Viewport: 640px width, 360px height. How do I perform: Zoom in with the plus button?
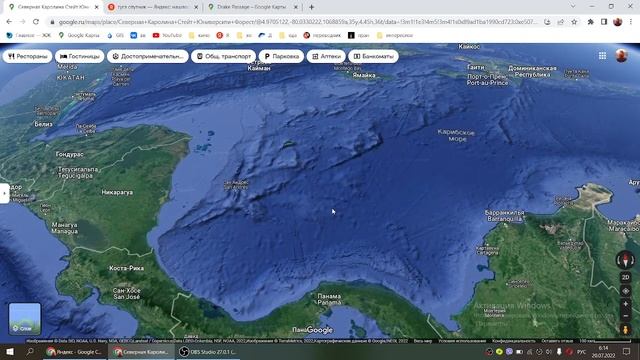pos(625,304)
